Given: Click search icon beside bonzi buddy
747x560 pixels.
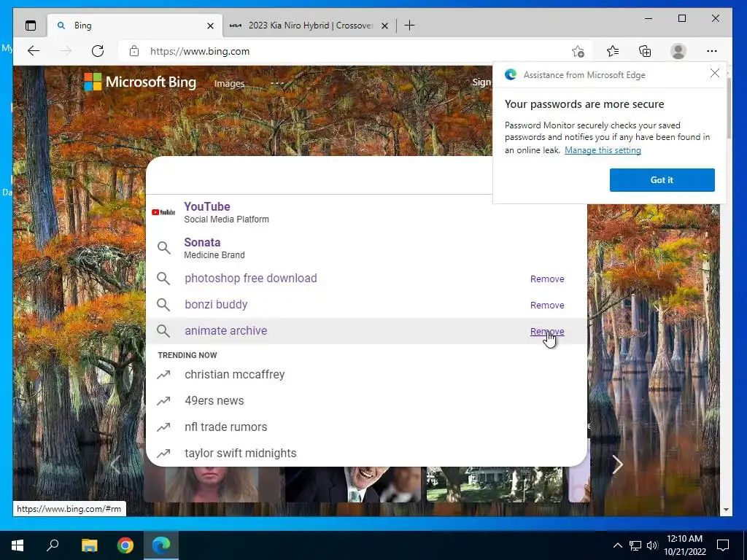Looking at the screenshot, I should point(163,305).
